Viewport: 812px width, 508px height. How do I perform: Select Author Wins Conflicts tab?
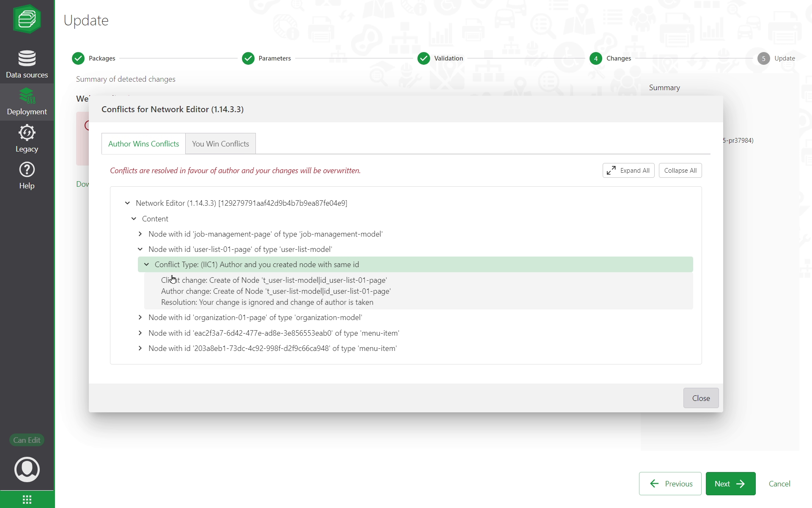(143, 144)
